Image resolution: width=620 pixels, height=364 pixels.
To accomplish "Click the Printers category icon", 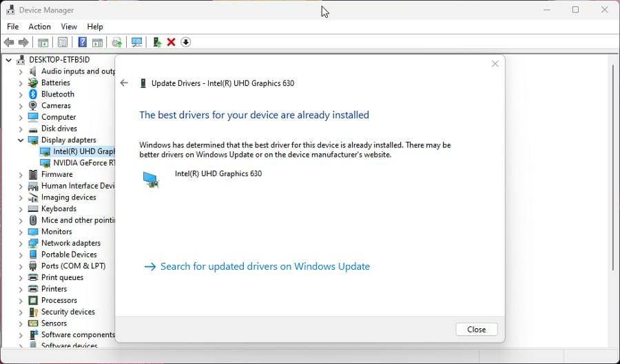I will click(33, 288).
